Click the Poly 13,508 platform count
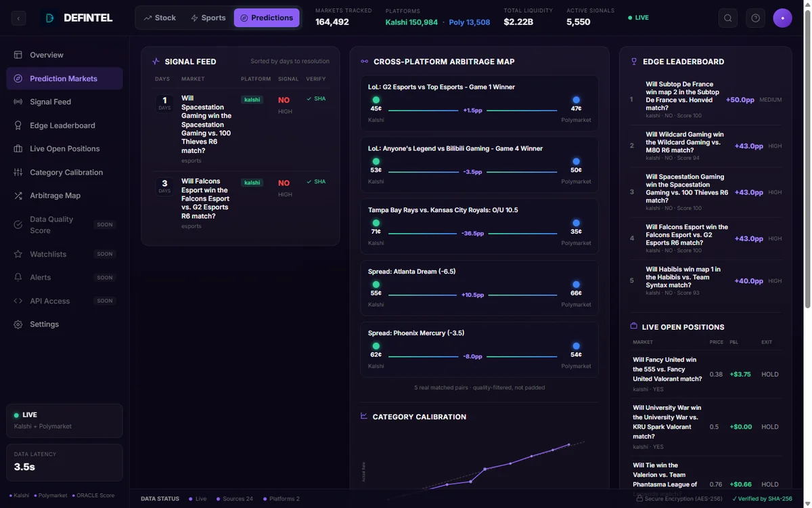This screenshot has width=812, height=508. pyautogui.click(x=470, y=22)
